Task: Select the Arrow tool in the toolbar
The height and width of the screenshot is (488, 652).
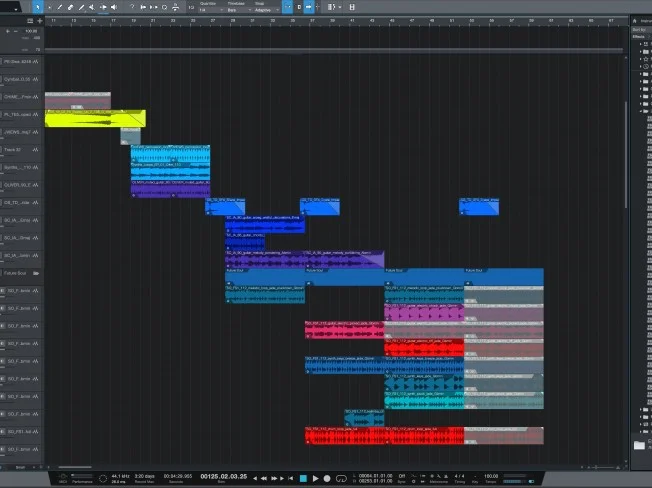Action: 38,7
